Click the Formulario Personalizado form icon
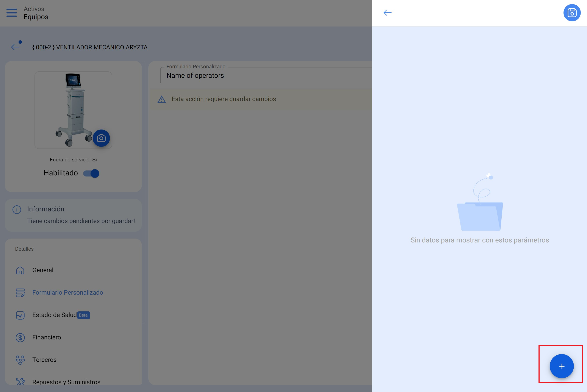Screen dimensions: 587x392 pos(20,293)
